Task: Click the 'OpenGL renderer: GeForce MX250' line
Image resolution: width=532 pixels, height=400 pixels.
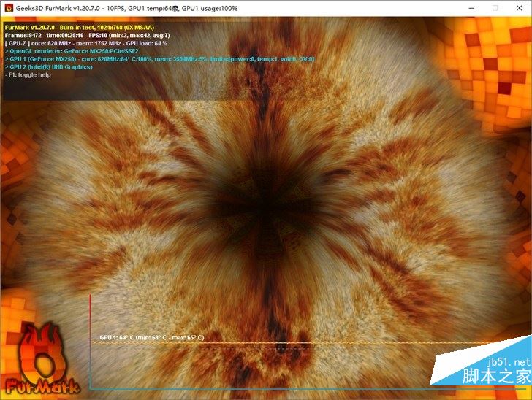Action: tap(72, 51)
